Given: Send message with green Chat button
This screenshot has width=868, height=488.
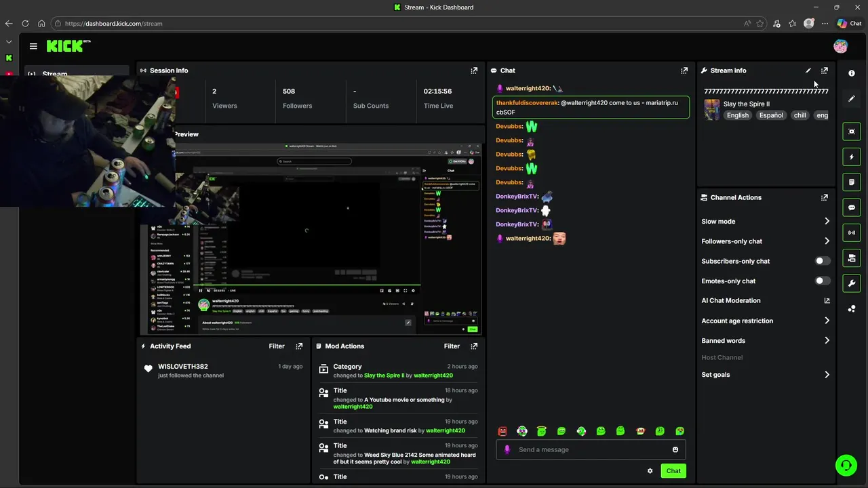Looking at the screenshot, I should click(673, 471).
